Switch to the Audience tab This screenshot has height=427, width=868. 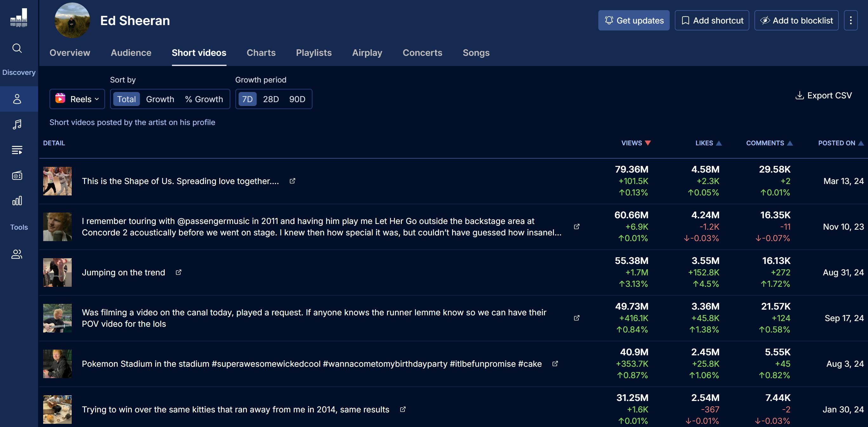click(x=131, y=53)
